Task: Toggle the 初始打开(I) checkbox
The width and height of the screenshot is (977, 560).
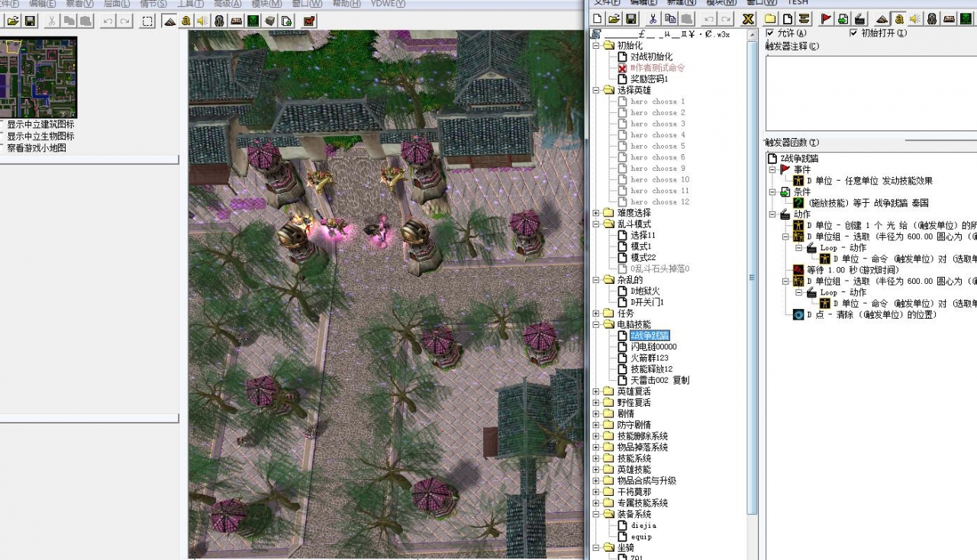Action: [853, 33]
